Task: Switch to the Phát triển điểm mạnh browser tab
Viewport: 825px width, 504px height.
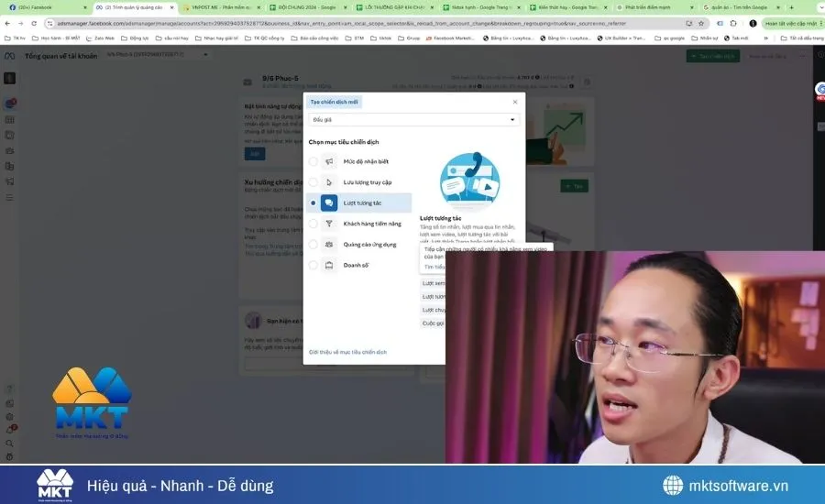Action: point(655,7)
